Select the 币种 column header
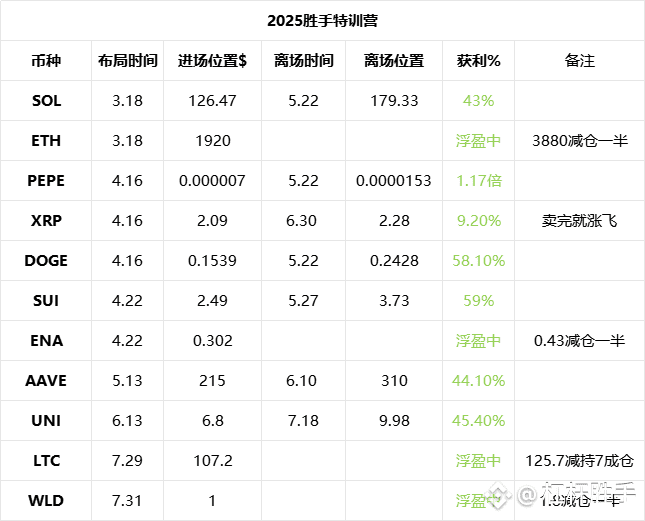645x521 pixels. click(x=46, y=61)
